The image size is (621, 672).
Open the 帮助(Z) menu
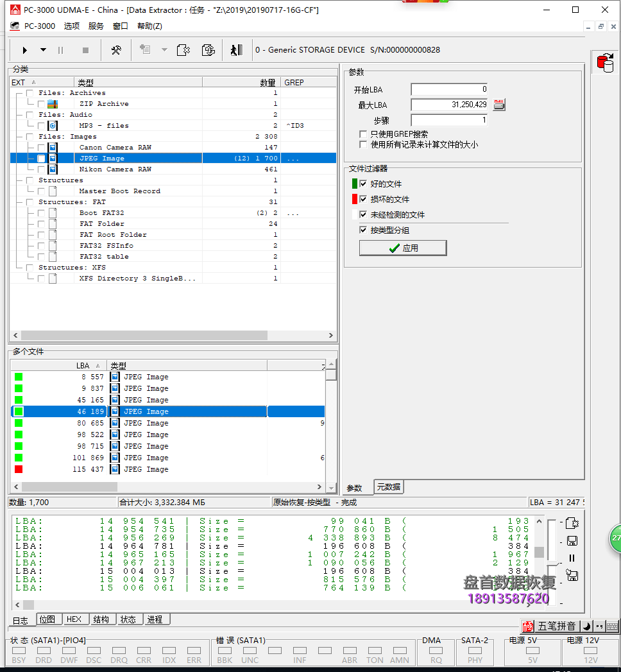[x=149, y=26]
